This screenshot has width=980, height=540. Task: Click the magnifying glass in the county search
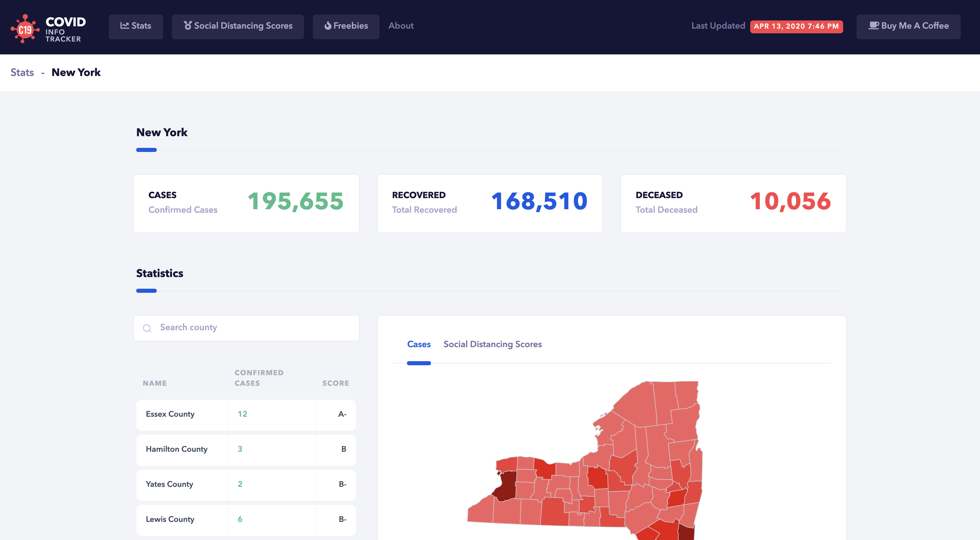click(x=147, y=328)
